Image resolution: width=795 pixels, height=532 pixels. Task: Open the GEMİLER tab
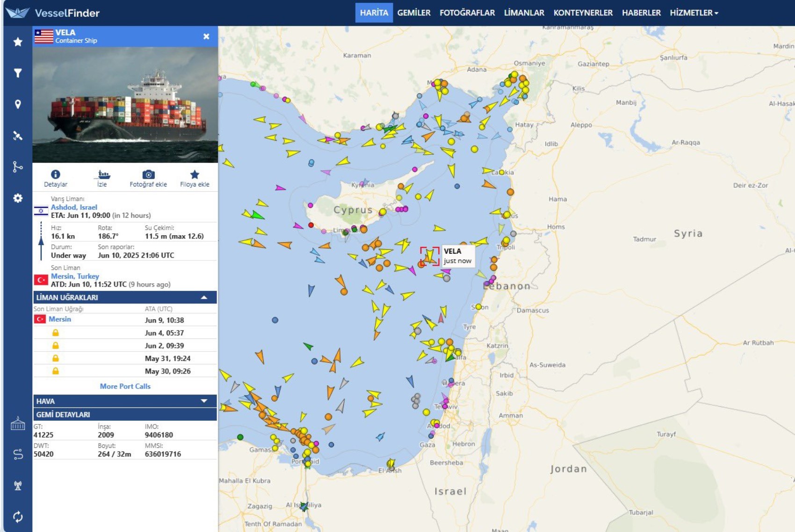click(414, 13)
